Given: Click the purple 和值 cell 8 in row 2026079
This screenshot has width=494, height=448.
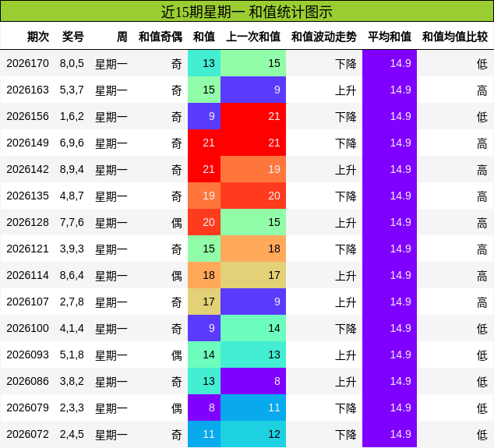Looking at the screenshot, I should pyautogui.click(x=204, y=407).
